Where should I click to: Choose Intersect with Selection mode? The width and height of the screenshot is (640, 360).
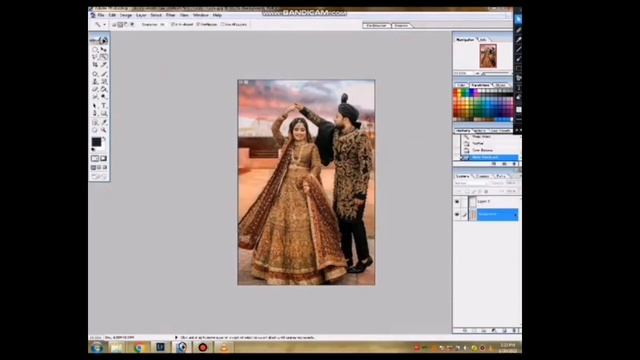click(132, 24)
